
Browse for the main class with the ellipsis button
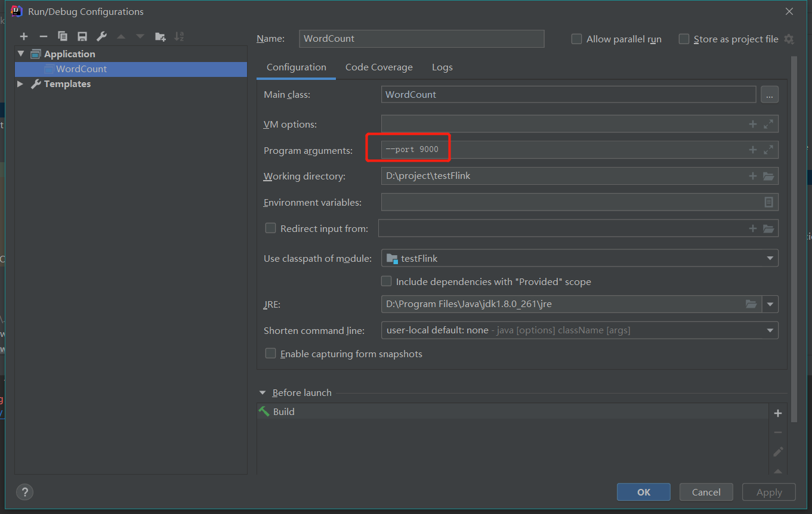pyautogui.click(x=770, y=94)
